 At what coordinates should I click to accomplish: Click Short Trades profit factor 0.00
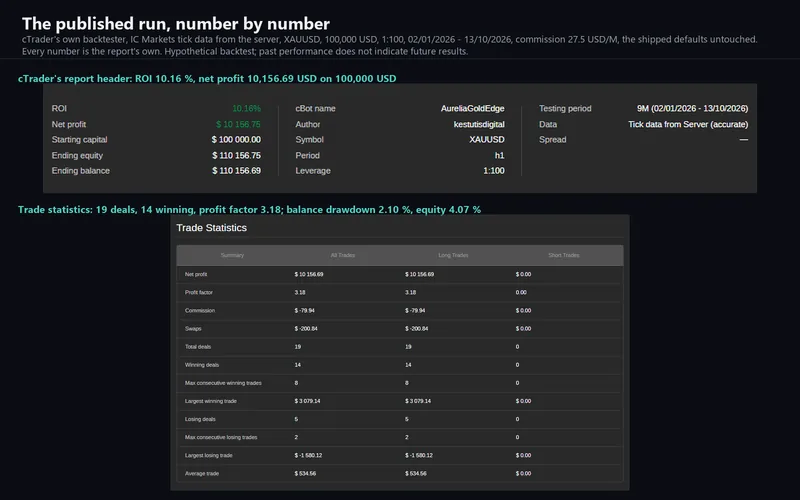pyautogui.click(x=521, y=292)
